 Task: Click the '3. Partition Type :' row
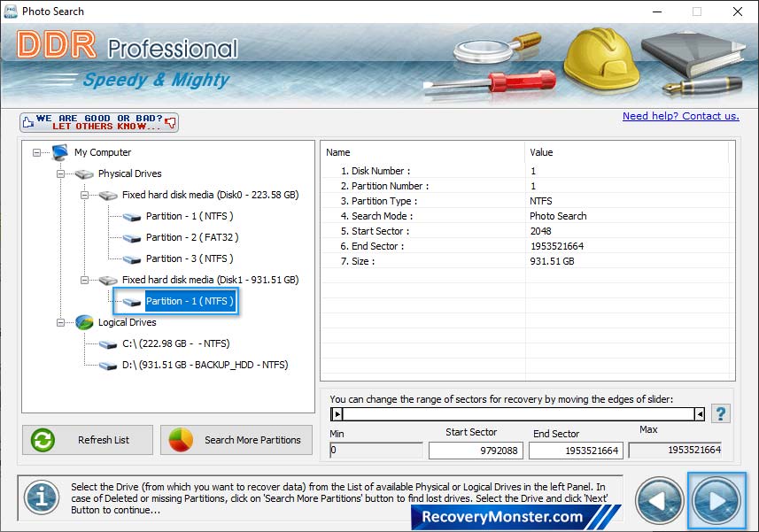point(527,201)
